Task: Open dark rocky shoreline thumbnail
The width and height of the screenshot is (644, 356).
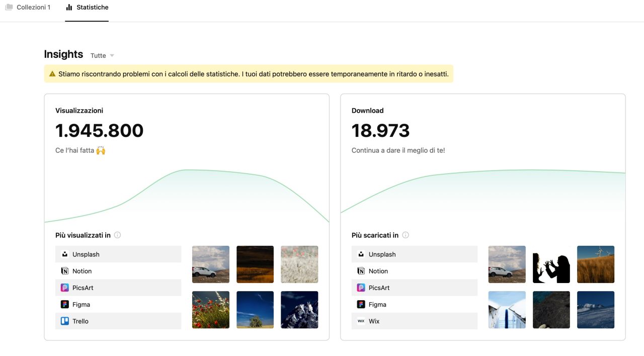Action: [551, 310]
